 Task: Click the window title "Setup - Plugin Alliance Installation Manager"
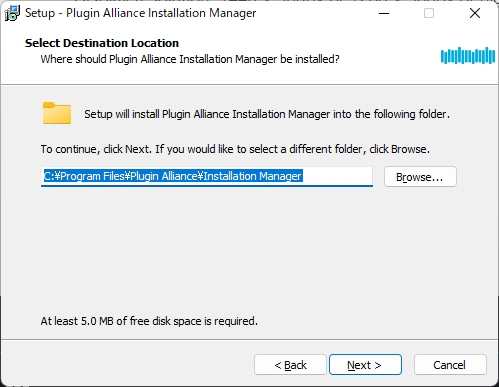pyautogui.click(x=140, y=13)
